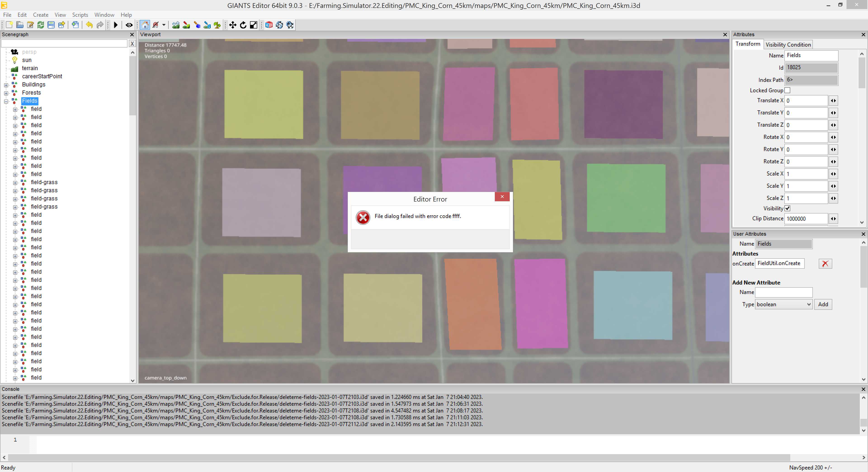Click the Undo arrow icon
Viewport: 868px width, 472px height.
[x=89, y=25]
